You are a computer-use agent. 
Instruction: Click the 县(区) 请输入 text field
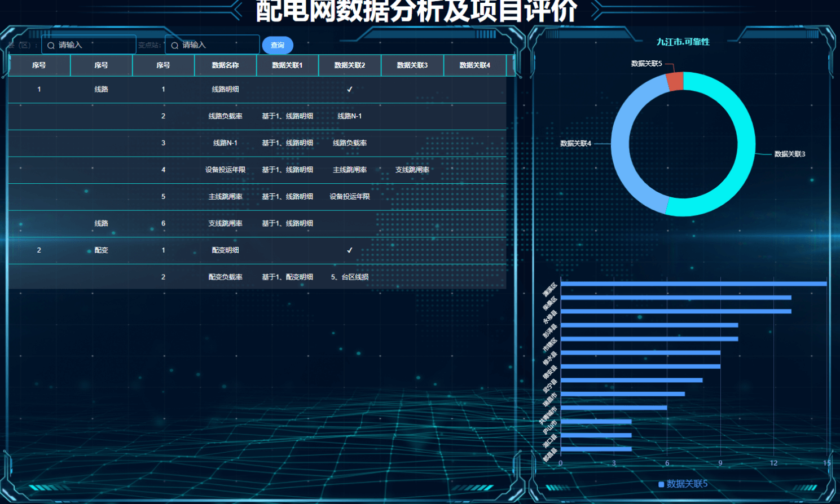coord(89,45)
